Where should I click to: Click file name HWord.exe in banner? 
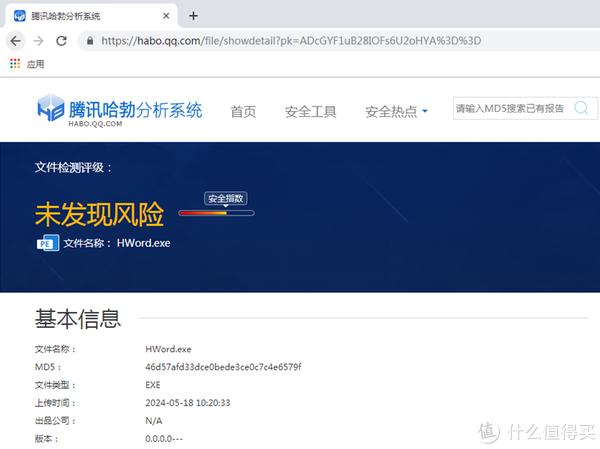point(143,243)
